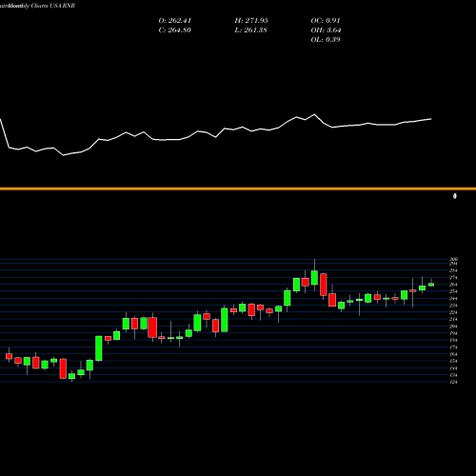This screenshot has height=476, width=476.
Task: Select the 'C: 264.80' close value
Action: [x=175, y=30]
